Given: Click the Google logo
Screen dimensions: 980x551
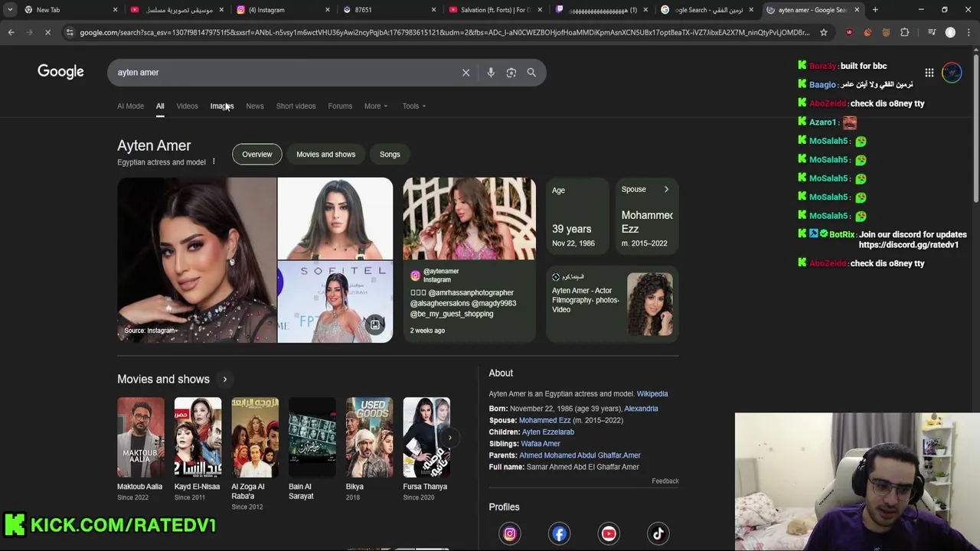Looking at the screenshot, I should [x=60, y=72].
